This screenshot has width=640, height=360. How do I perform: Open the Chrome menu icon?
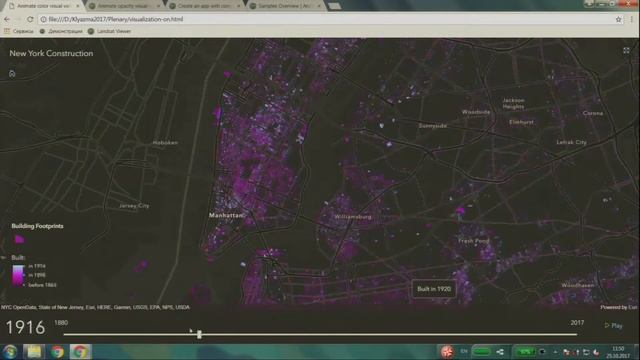(x=631, y=19)
